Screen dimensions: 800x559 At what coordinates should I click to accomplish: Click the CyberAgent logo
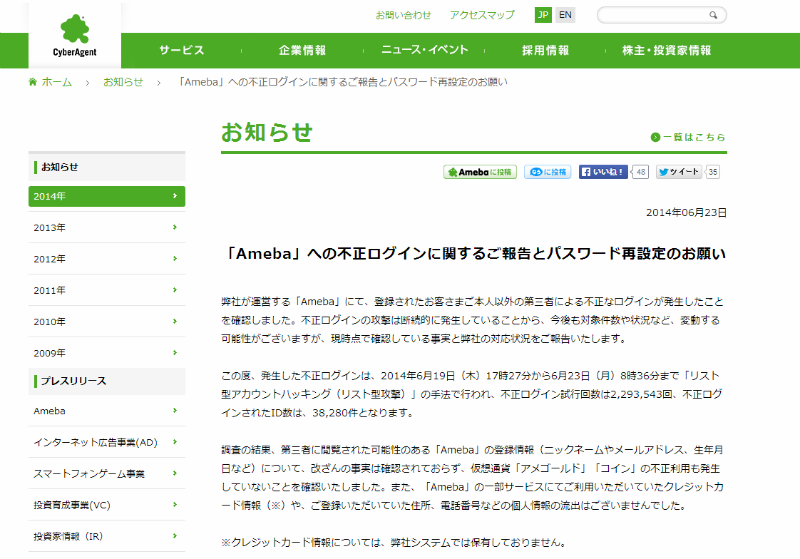click(74, 36)
